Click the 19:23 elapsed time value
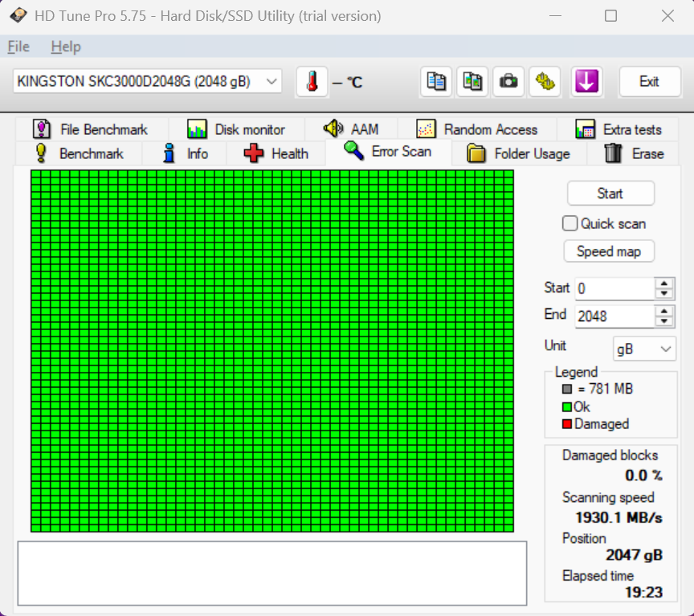The width and height of the screenshot is (694, 616). pos(643,592)
